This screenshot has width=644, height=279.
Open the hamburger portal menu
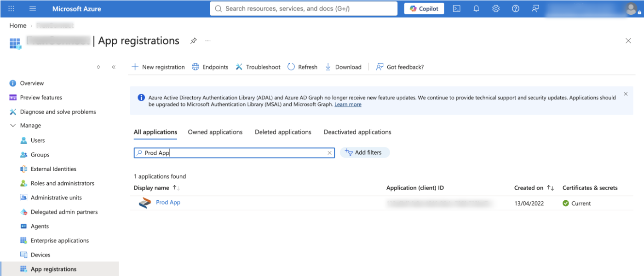(x=33, y=9)
